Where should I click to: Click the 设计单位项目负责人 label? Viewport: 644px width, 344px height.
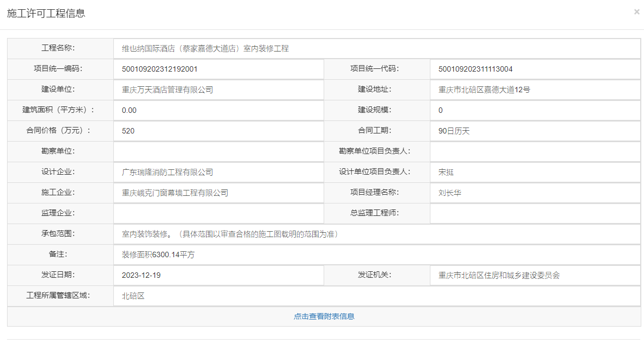pos(375,172)
